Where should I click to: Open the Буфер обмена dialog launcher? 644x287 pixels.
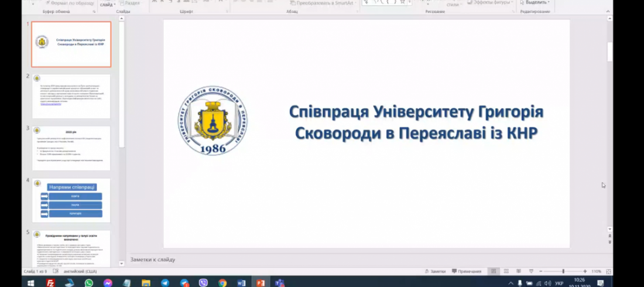pyautogui.click(x=94, y=12)
